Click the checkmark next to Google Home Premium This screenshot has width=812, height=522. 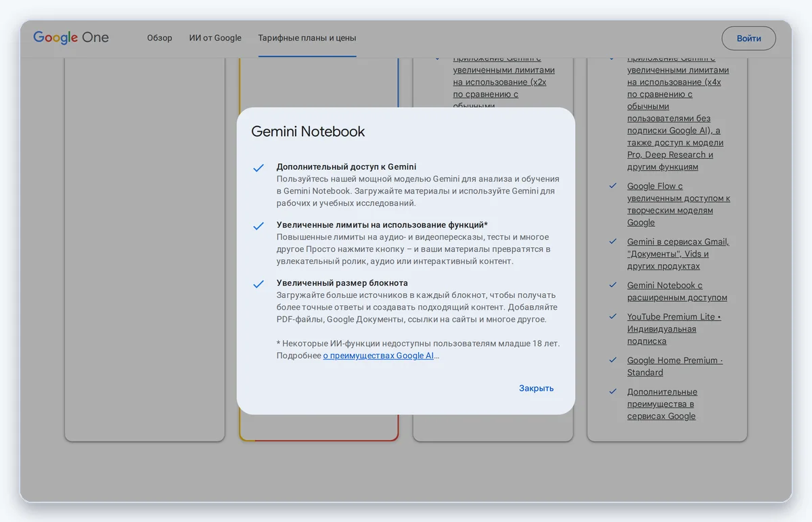coord(612,360)
